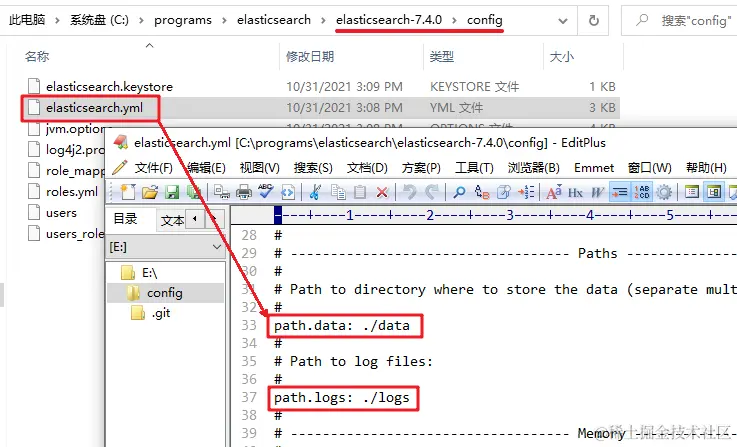
Task: Click the Print icon in EditPlus toolbar
Action: (243, 192)
